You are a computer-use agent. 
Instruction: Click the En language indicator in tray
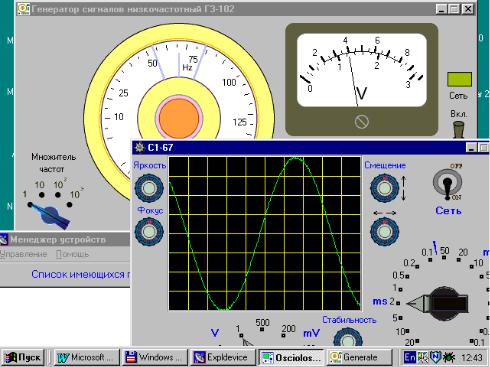click(x=409, y=357)
